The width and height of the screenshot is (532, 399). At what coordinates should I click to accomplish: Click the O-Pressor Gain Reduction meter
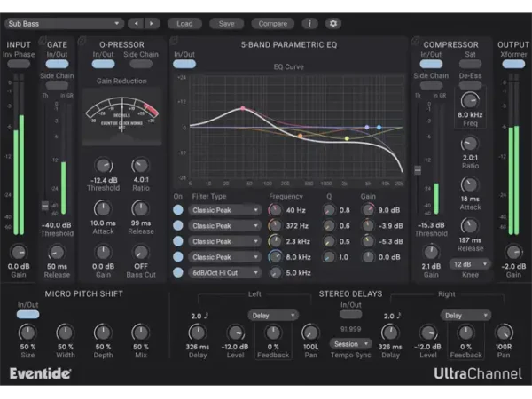(x=121, y=117)
